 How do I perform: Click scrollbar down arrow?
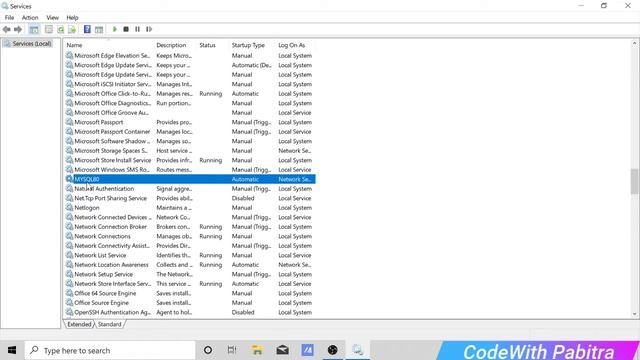click(x=634, y=314)
